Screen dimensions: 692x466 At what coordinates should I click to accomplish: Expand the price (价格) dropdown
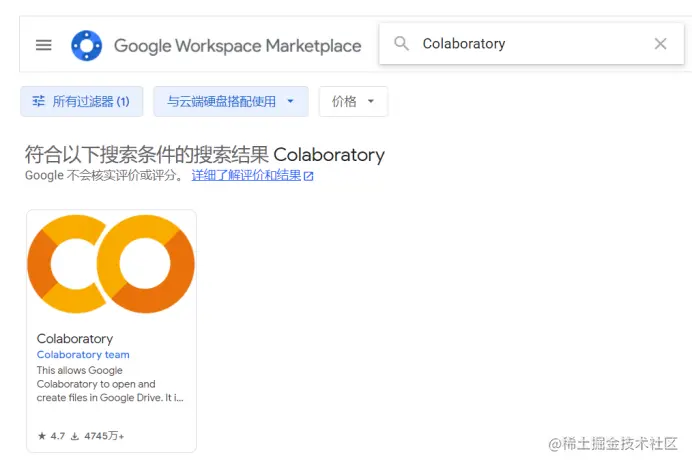tap(354, 101)
